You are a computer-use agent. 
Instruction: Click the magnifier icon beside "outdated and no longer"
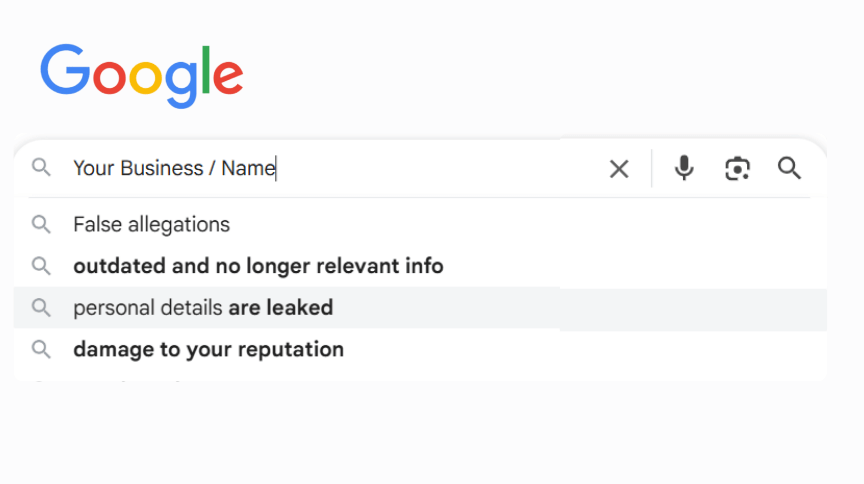pos(41,266)
